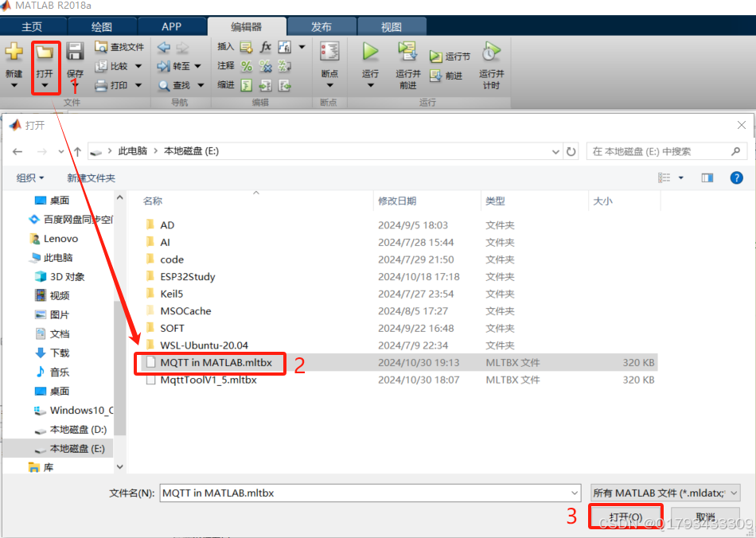Click the up-one-level arrow in the dialog
756x538 pixels.
(78, 151)
